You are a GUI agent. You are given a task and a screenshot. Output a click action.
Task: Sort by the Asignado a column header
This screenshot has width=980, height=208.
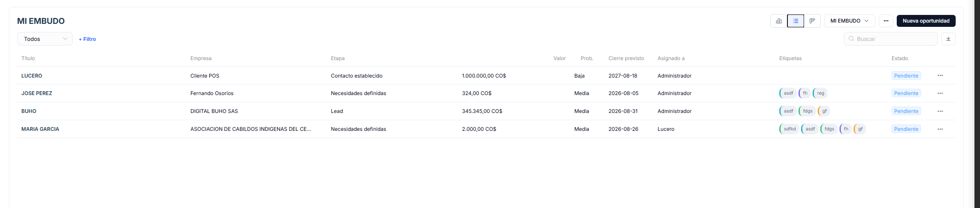point(671,58)
